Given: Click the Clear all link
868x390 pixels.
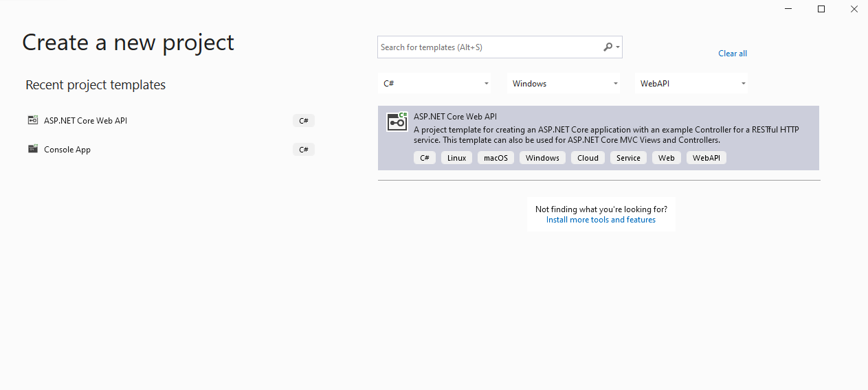Looking at the screenshot, I should click(x=733, y=54).
